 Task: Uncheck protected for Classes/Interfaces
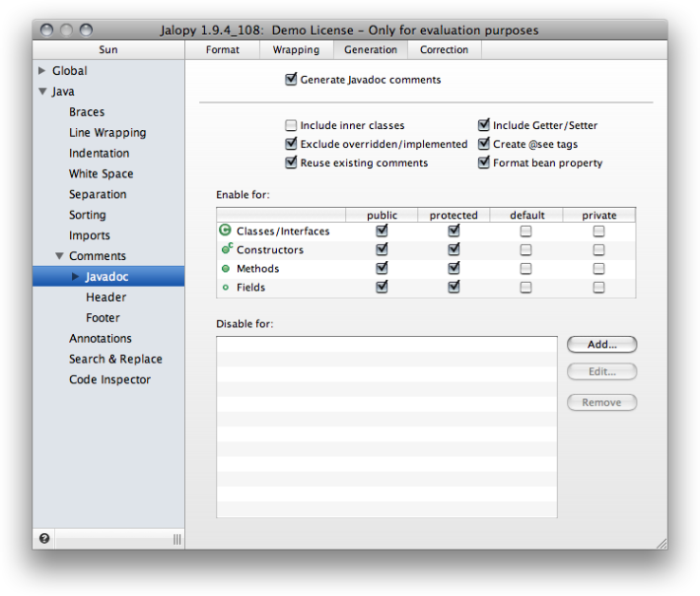(455, 231)
